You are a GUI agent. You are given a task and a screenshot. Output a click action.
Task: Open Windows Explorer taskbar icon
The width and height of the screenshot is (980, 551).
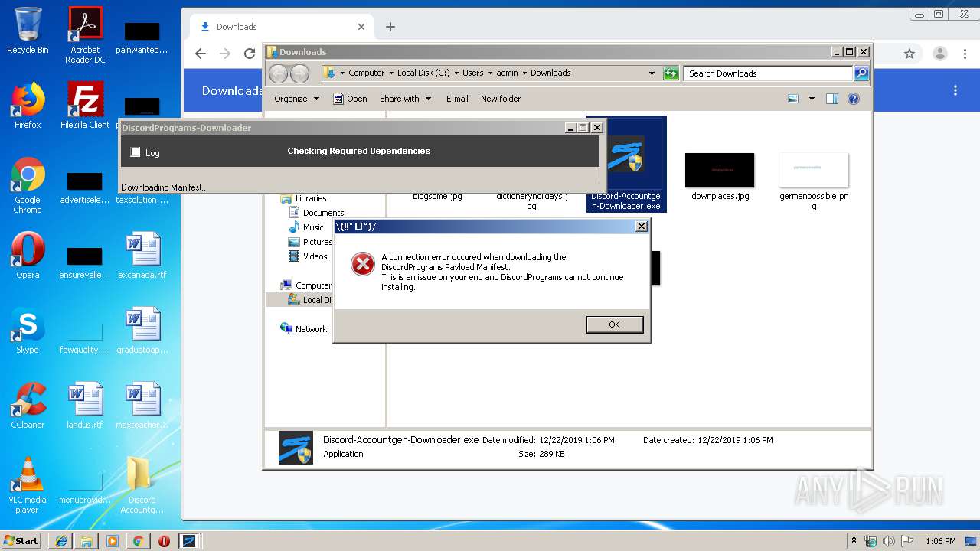tap(87, 540)
